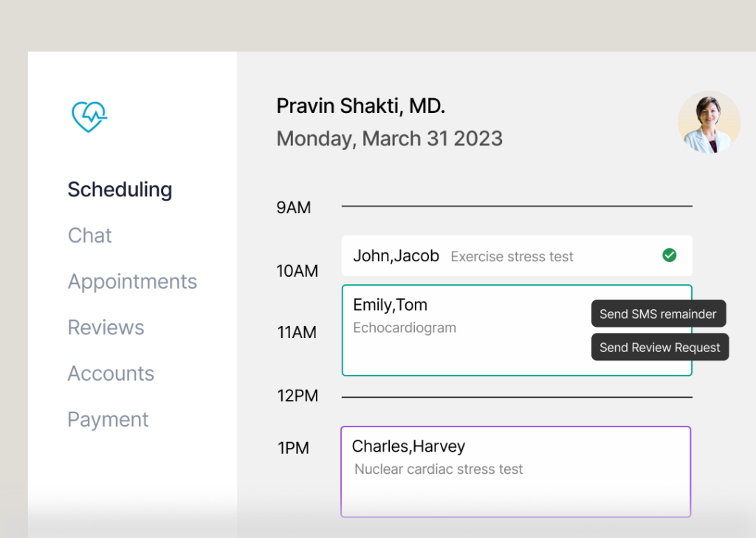Select the 1PM time label

[293, 448]
